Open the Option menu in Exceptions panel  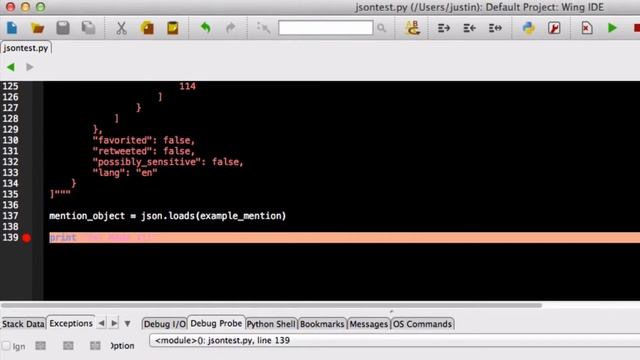pyautogui.click(x=122, y=346)
